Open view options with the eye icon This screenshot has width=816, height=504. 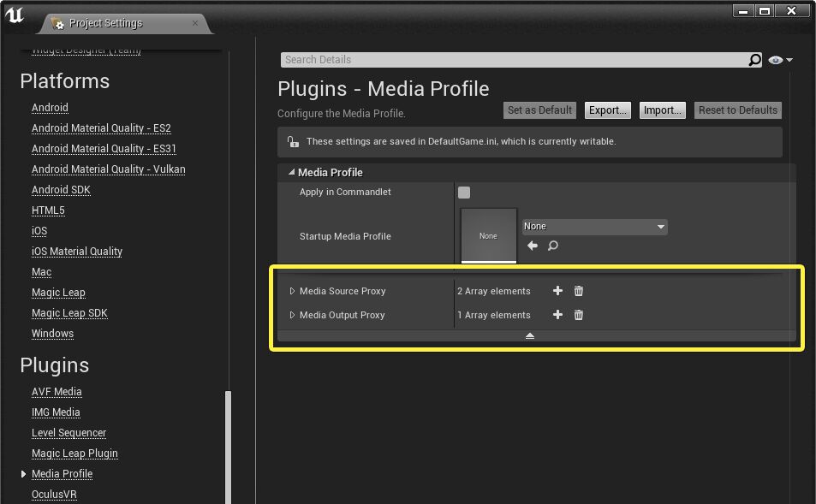pos(777,60)
